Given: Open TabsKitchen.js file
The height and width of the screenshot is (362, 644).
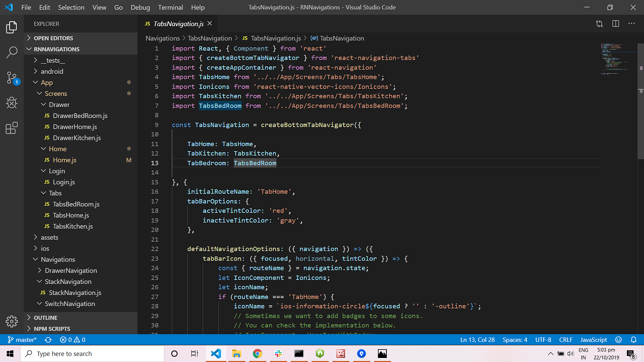Looking at the screenshot, I should (80, 226).
